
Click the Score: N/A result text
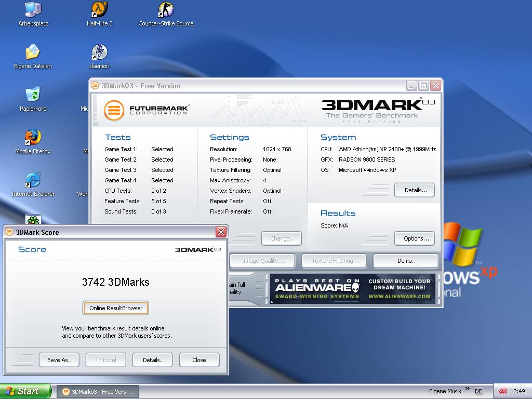(334, 225)
